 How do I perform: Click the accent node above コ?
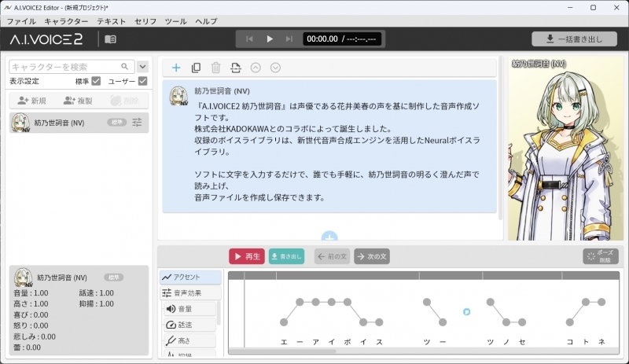(569, 322)
